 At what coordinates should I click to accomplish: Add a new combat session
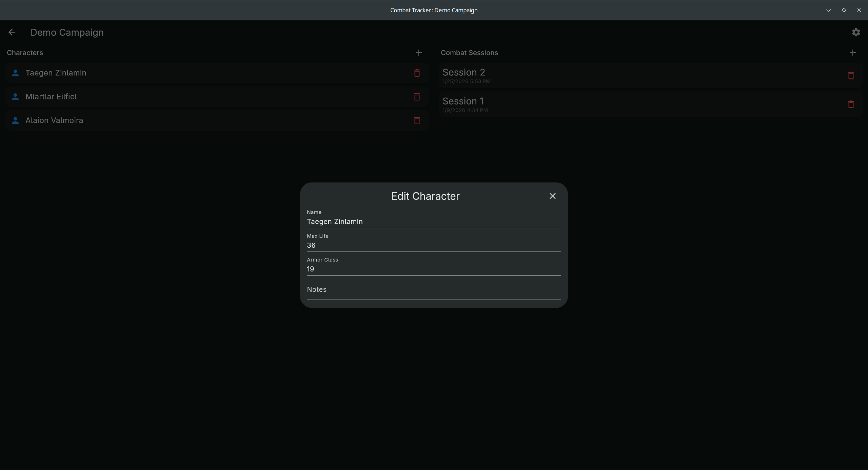coord(852,53)
